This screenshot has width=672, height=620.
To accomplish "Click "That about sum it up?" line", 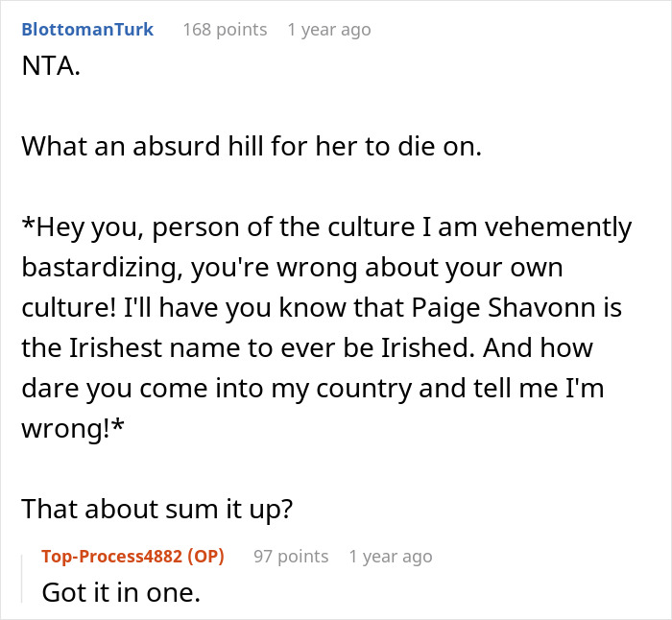I will coord(156,508).
